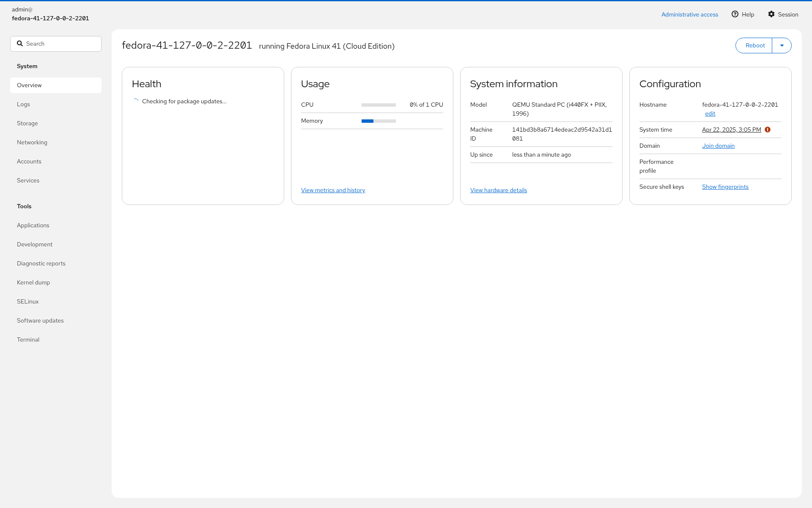This screenshot has height=508, width=812.
Task: Click the Performance profile label
Action: (x=656, y=166)
